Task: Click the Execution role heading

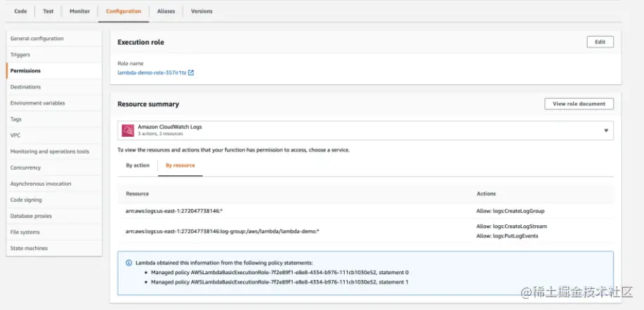Action: [141, 42]
